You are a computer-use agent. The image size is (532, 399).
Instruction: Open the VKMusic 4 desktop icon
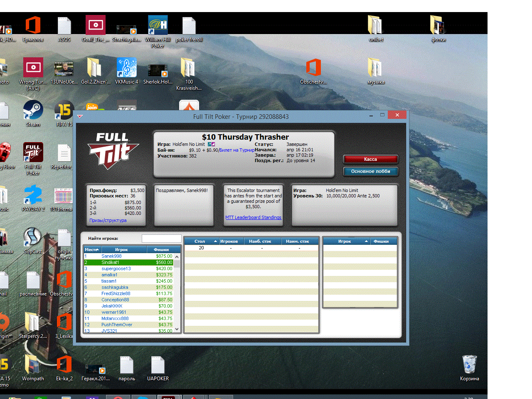[x=127, y=71]
